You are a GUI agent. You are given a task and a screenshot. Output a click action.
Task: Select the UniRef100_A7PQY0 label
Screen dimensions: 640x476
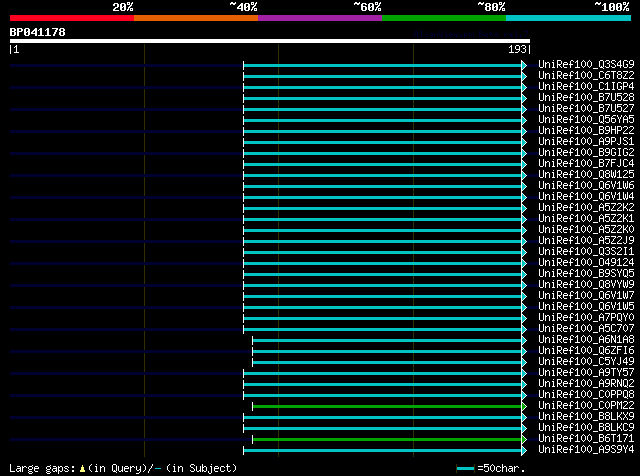click(x=586, y=318)
